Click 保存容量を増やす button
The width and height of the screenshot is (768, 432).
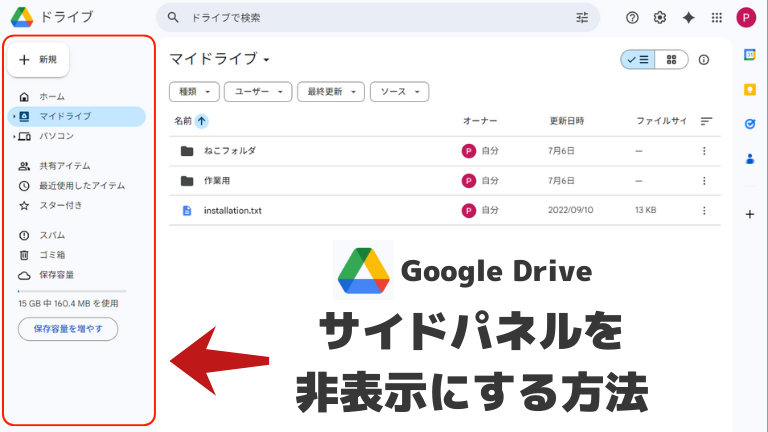pos(68,329)
